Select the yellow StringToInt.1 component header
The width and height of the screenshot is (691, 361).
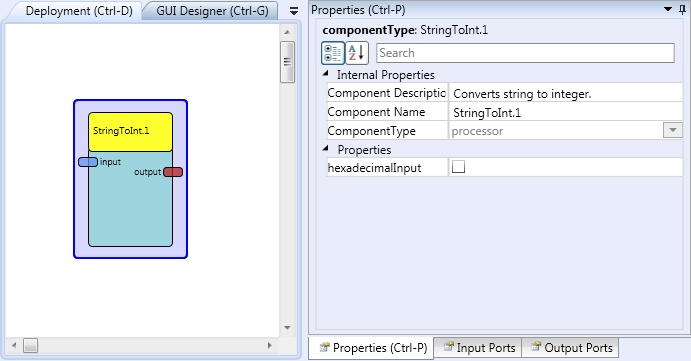click(x=130, y=132)
